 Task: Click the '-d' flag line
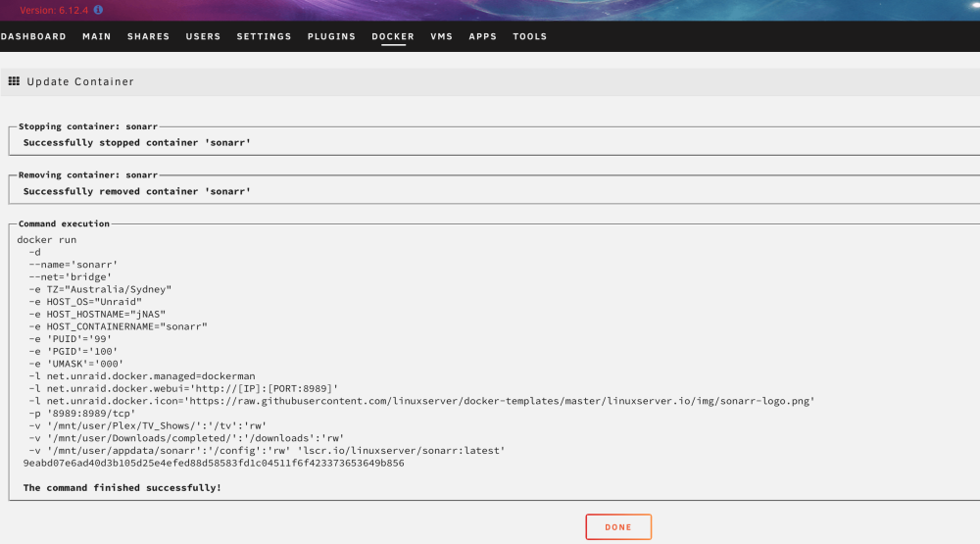[34, 252]
